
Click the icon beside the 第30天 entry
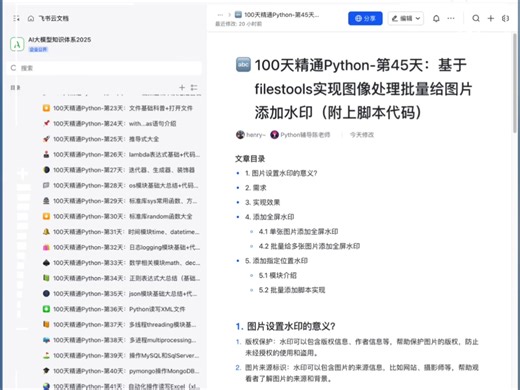tap(46, 216)
